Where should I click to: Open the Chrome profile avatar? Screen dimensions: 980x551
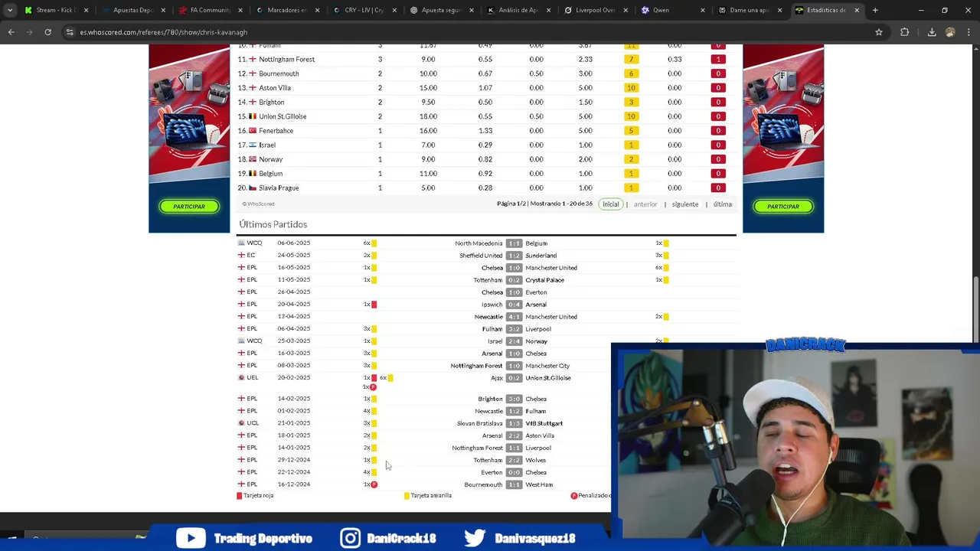(x=950, y=32)
